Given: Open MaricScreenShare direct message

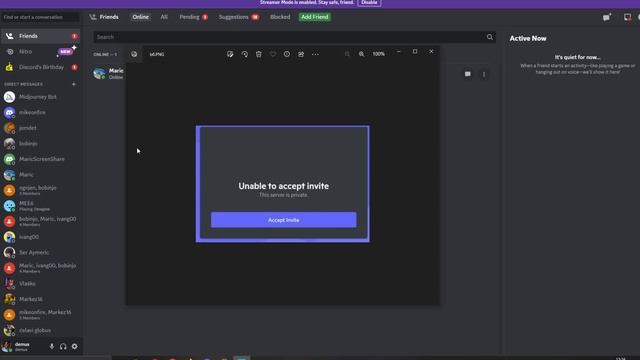Looking at the screenshot, I should click(x=40, y=159).
